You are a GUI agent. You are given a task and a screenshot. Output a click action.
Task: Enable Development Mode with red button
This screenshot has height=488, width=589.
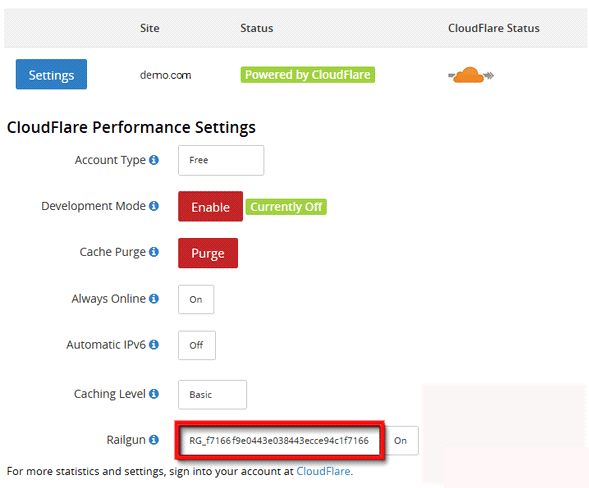(x=210, y=207)
